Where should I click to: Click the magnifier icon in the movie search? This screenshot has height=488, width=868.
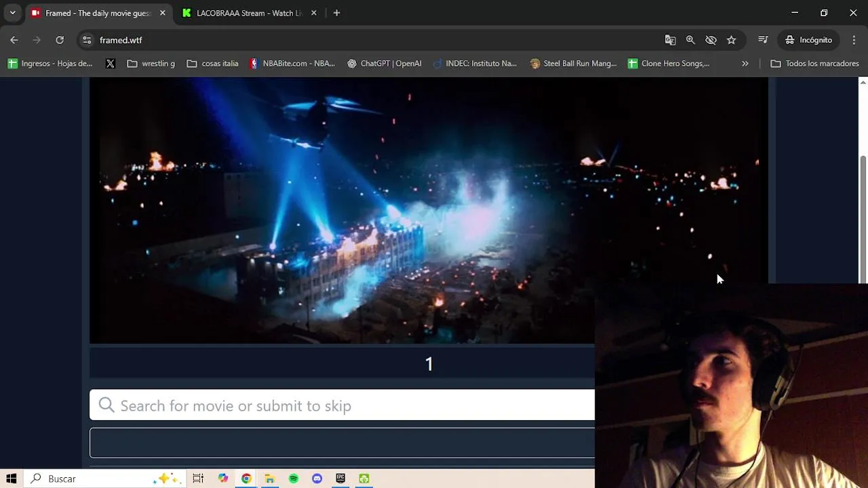[106, 405]
